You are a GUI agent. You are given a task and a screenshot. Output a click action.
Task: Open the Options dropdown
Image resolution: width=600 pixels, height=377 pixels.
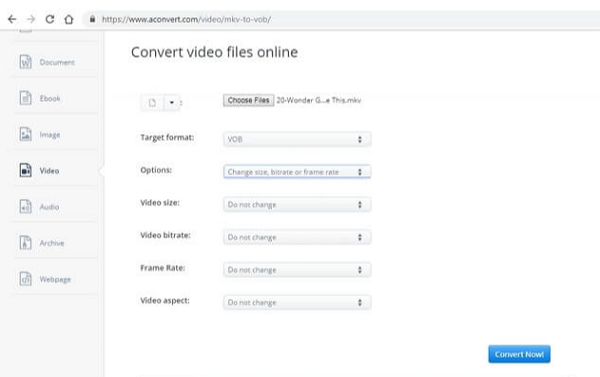297,172
